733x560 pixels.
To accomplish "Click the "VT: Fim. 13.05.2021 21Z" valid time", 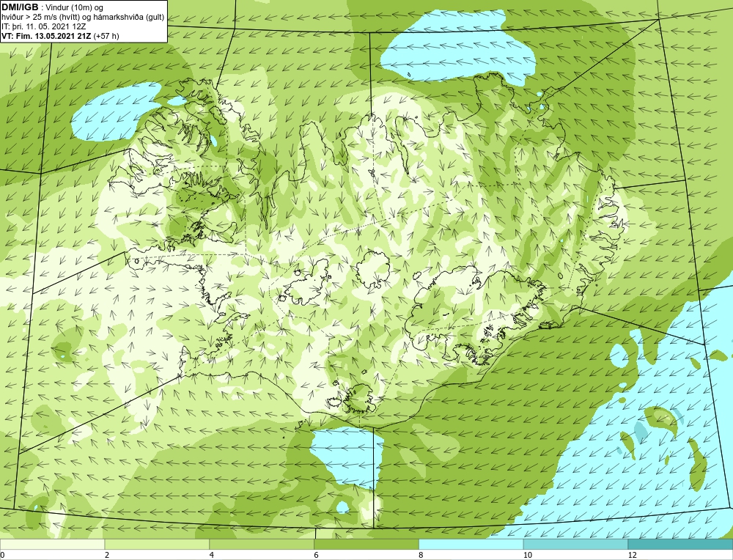I will tap(46, 36).
